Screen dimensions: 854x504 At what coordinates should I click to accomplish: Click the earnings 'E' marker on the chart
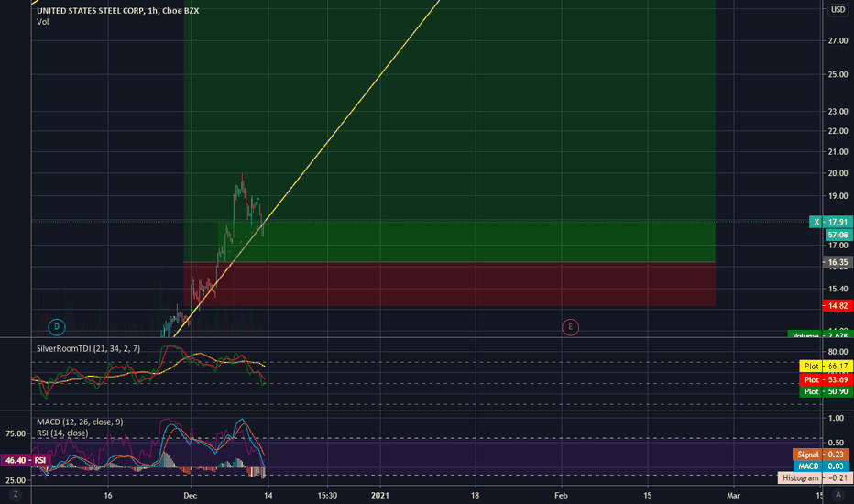[570, 327]
